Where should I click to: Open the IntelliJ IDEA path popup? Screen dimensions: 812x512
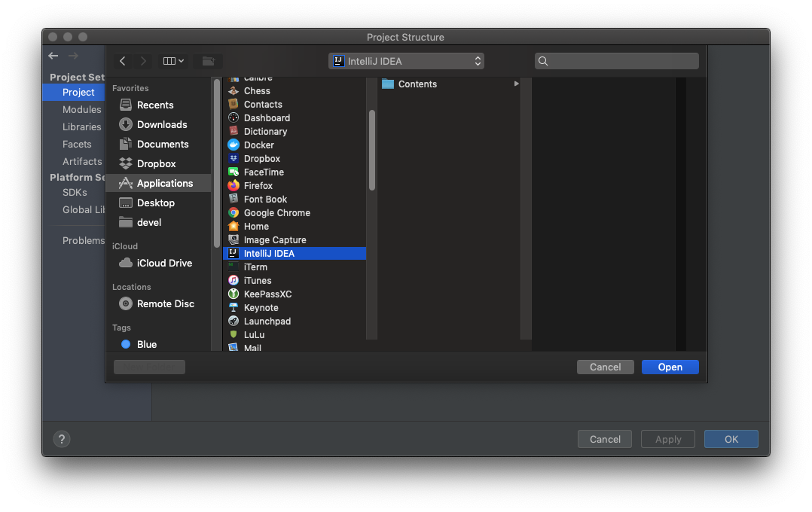pos(406,61)
